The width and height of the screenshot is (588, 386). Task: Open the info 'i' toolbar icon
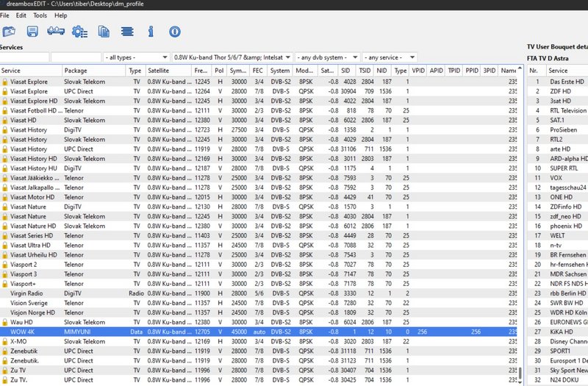151,32
